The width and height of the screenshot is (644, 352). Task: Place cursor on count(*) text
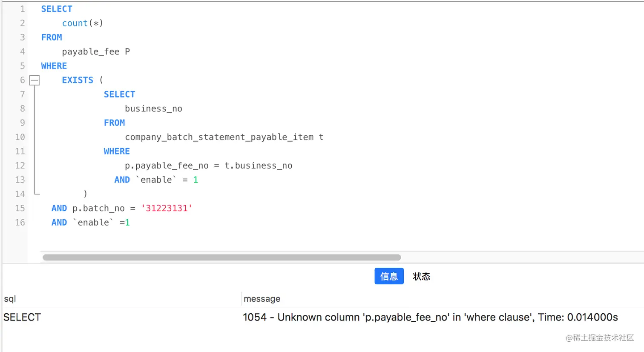(83, 23)
